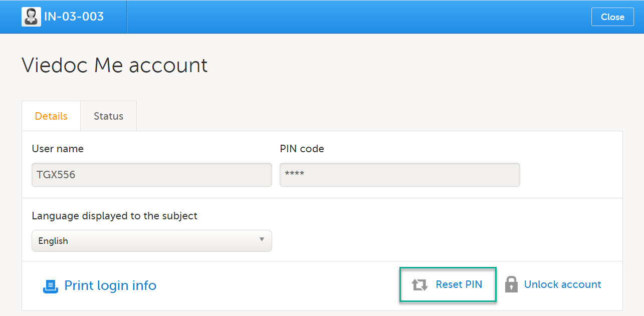Viewport: 644px width, 316px height.
Task: Select the Reset PIN link text
Action: [x=459, y=284]
